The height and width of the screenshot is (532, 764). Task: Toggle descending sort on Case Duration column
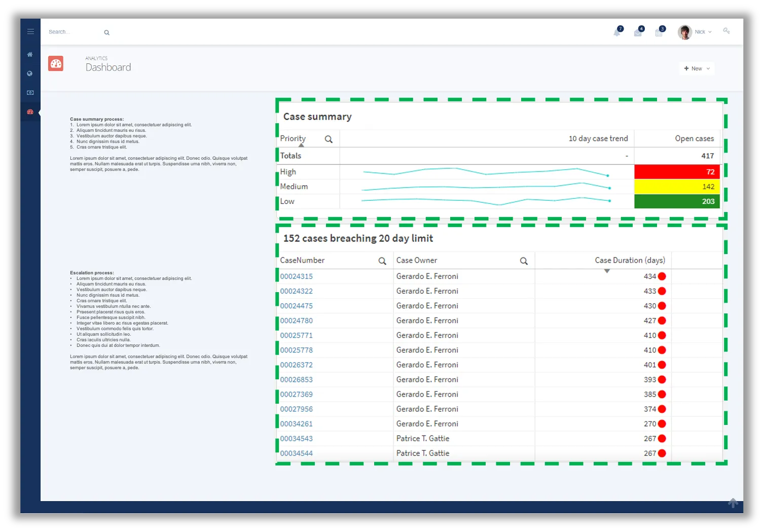tap(607, 271)
